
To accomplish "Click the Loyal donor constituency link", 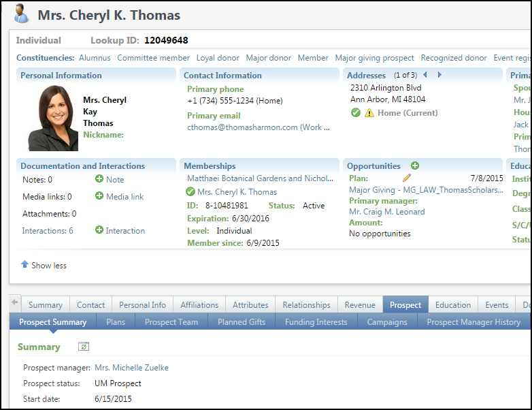I will point(218,58).
